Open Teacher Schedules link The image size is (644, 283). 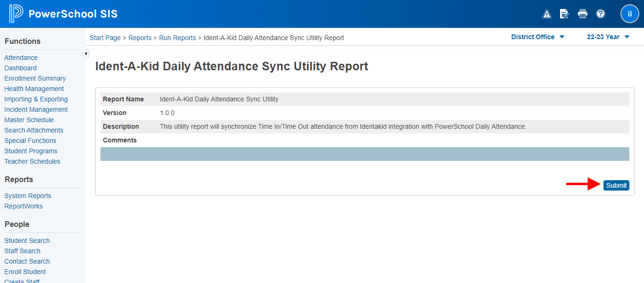tap(32, 161)
